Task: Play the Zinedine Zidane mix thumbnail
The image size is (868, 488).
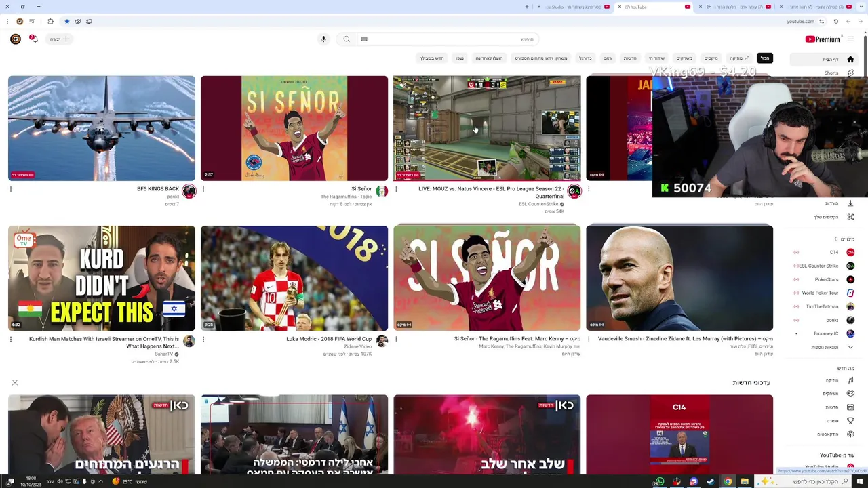Action: pyautogui.click(x=679, y=278)
